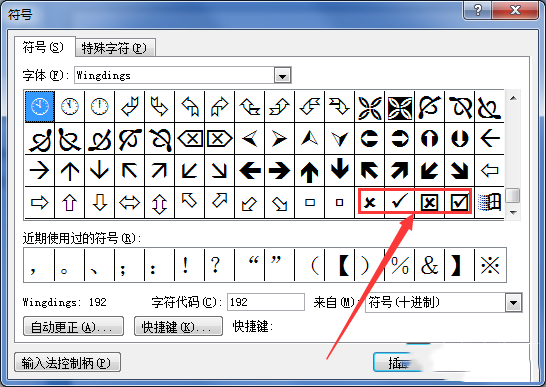This screenshot has width=546, height=387.
Task: Choose the outlined hollow right arrow in last row
Action: tap(40, 203)
